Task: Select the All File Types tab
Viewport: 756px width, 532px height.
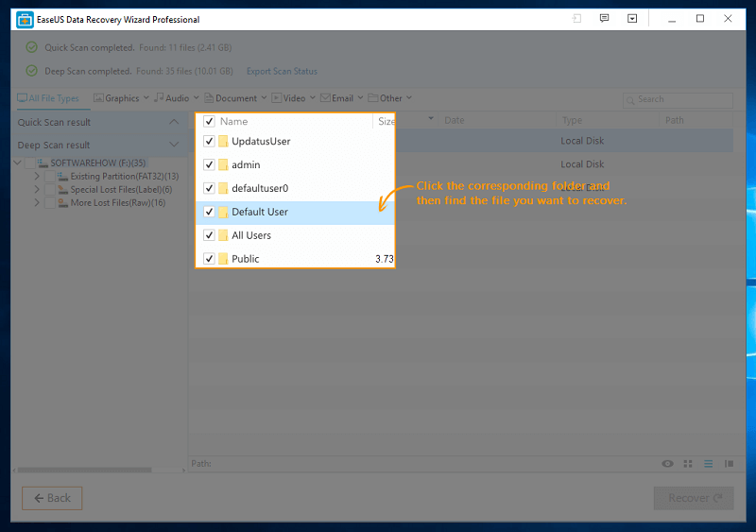Action: 48,98
